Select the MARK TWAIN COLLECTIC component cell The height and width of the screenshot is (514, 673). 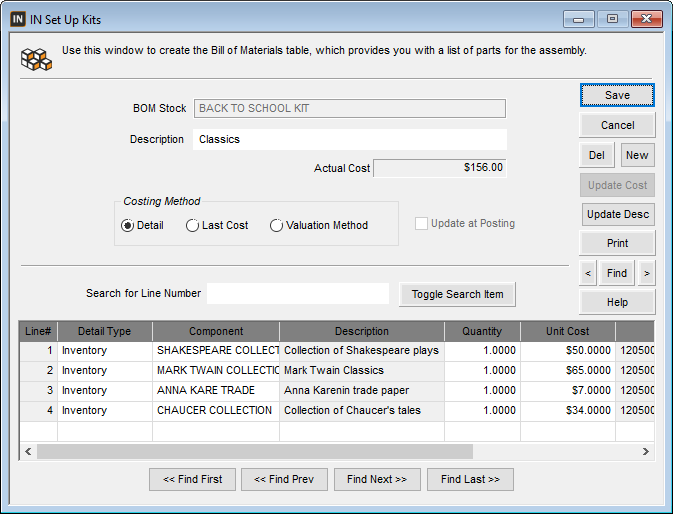pos(216,370)
